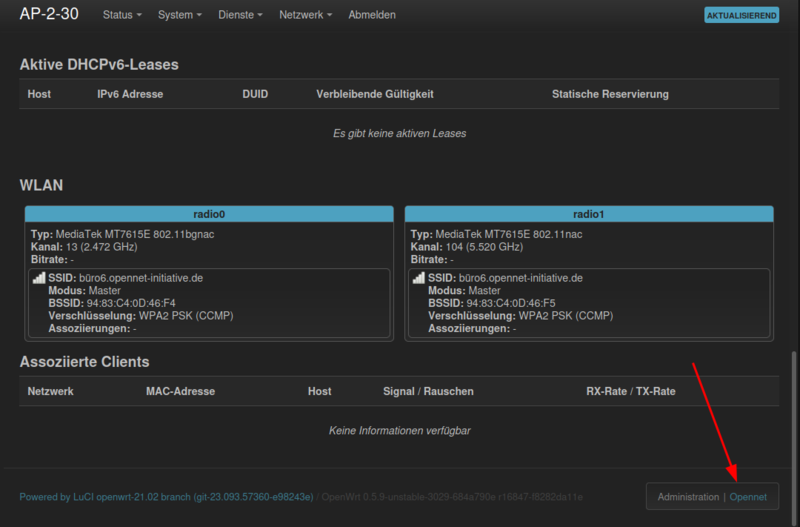This screenshot has width=800, height=527.
Task: Click the IPv6 Adresse column header
Action: pyautogui.click(x=130, y=94)
